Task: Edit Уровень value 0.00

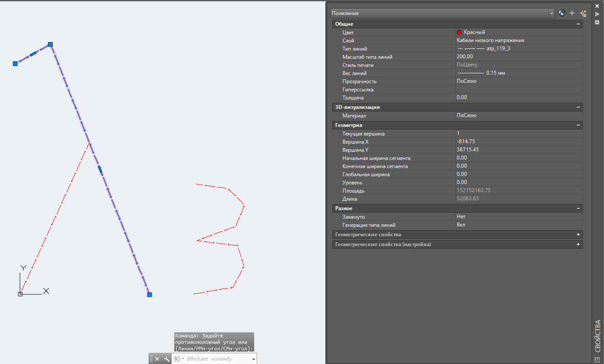Action: 462,182
